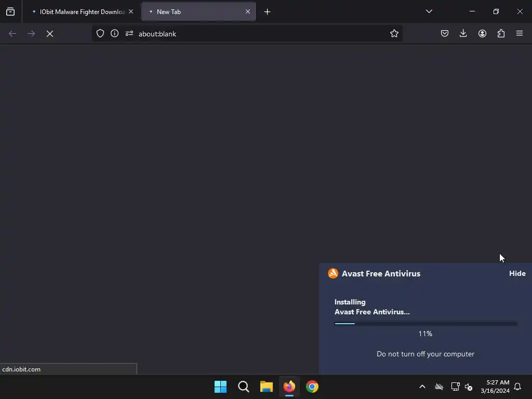Screen dimensions: 532x399
Task: Bookmark this page with star icon
Action: point(394,33)
